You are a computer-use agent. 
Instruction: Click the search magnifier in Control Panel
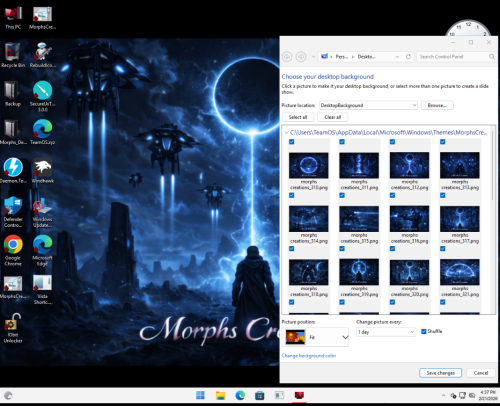492,57
